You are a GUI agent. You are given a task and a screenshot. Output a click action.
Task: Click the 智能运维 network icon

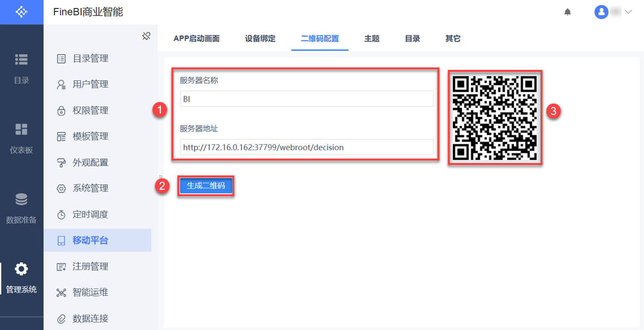61,292
